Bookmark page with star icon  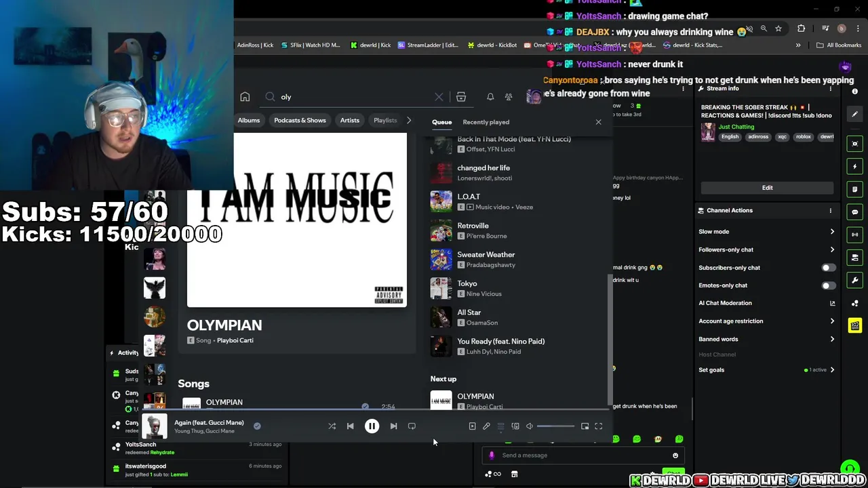[x=778, y=28]
